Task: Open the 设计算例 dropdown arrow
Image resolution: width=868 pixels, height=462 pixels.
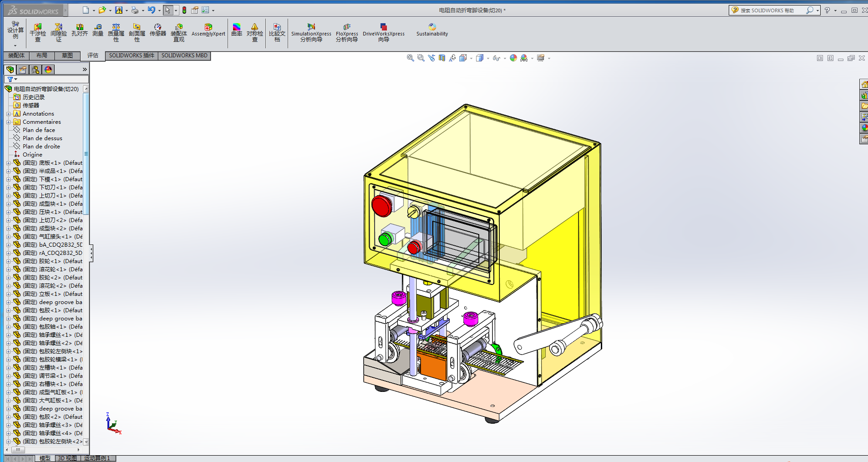Action: (x=15, y=46)
